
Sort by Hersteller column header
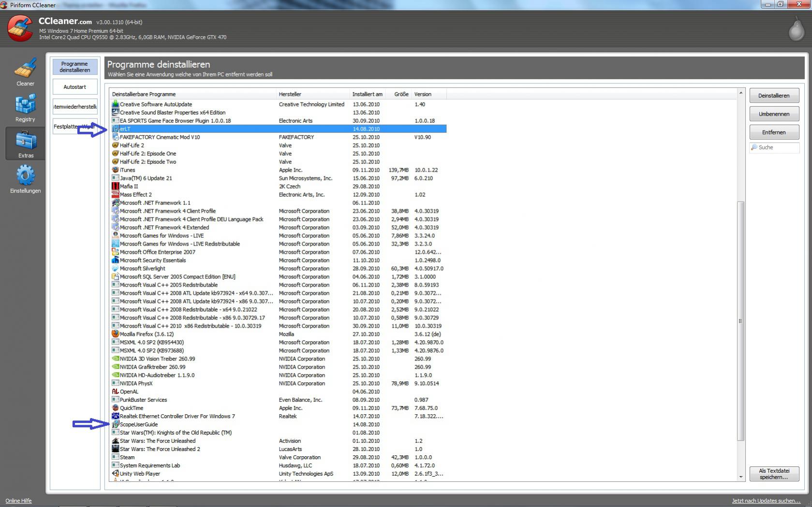click(x=313, y=94)
